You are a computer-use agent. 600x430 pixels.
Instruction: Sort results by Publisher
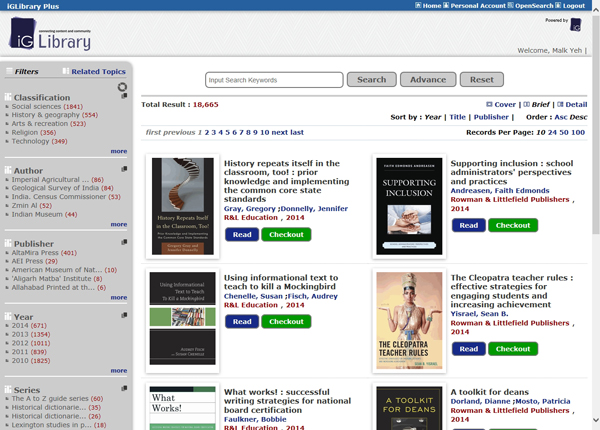coord(491,117)
